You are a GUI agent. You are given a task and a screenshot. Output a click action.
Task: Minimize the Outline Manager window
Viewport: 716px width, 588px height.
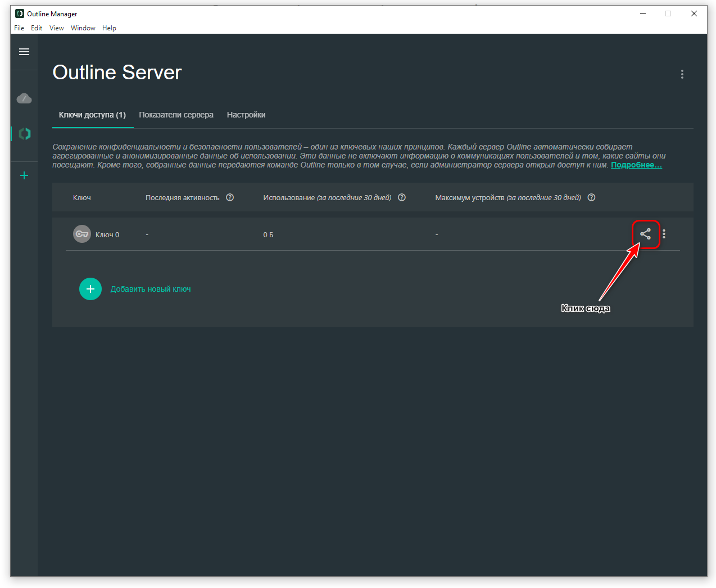[643, 13]
